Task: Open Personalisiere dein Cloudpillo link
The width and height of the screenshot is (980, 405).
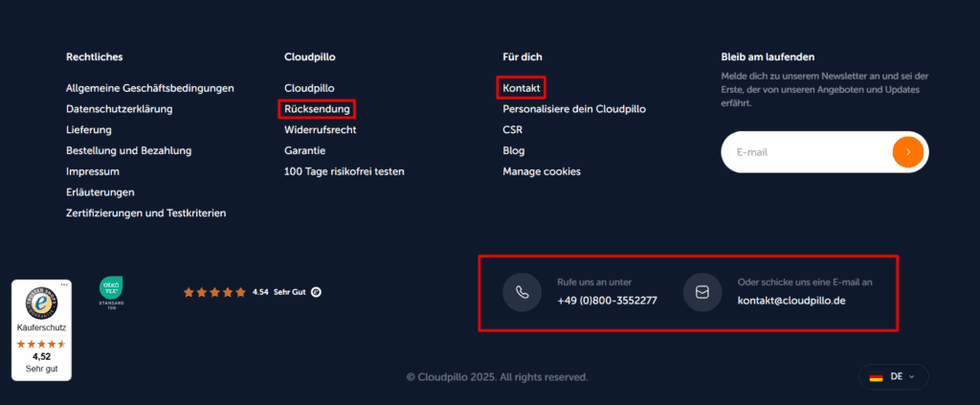Action: 574,109
